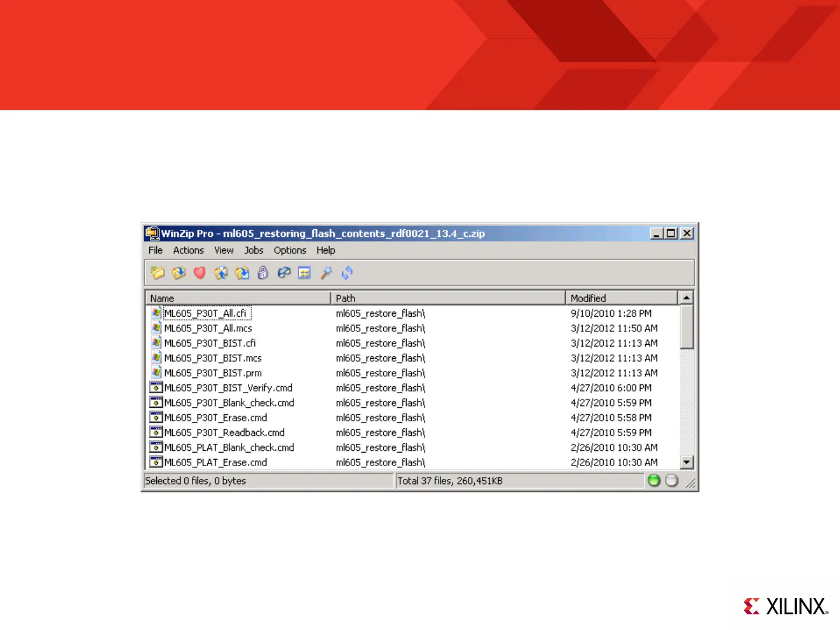Click the date 4/27/2010 5:58 PM

(x=611, y=417)
